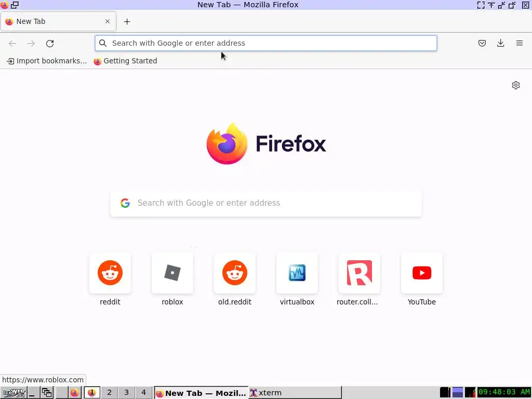Click Import bookmarks... in bookmarks toolbar
This screenshot has width=532, height=399.
pyautogui.click(x=47, y=61)
